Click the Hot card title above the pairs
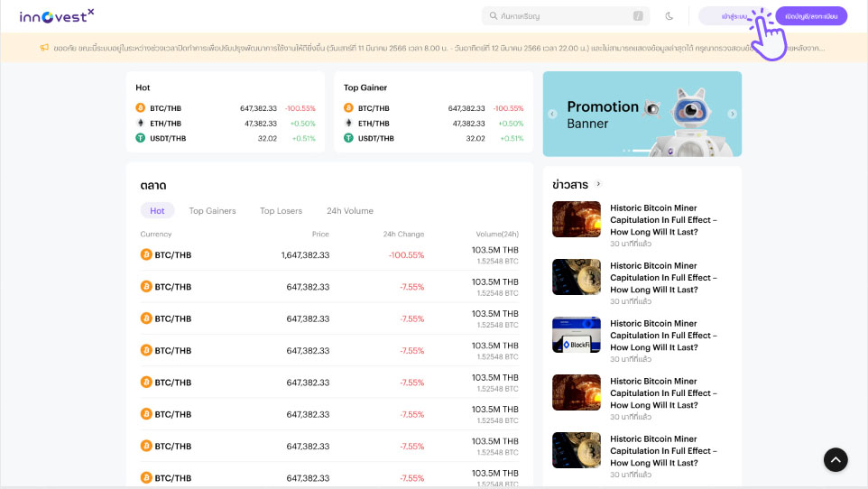 143,88
